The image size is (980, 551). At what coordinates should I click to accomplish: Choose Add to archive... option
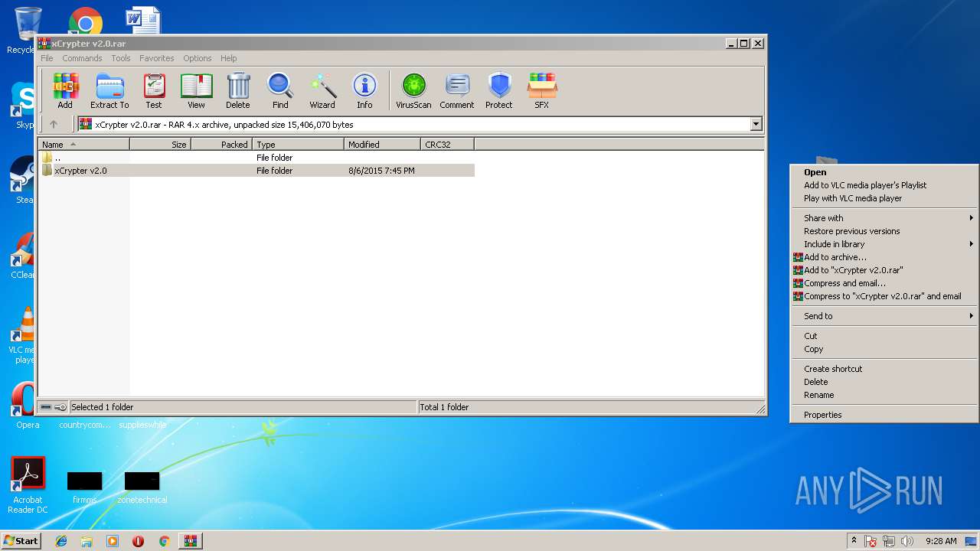pyautogui.click(x=884, y=257)
